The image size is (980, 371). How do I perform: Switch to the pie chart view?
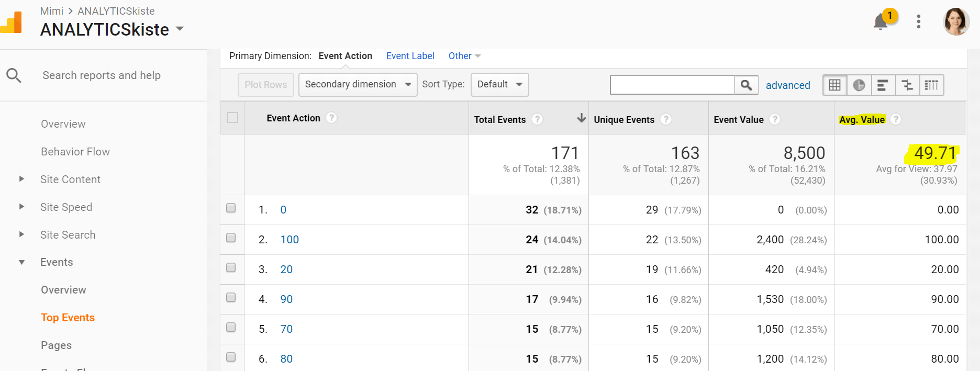(859, 85)
